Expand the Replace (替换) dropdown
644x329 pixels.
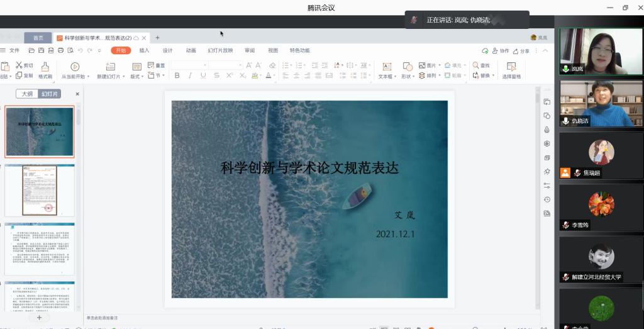493,75
